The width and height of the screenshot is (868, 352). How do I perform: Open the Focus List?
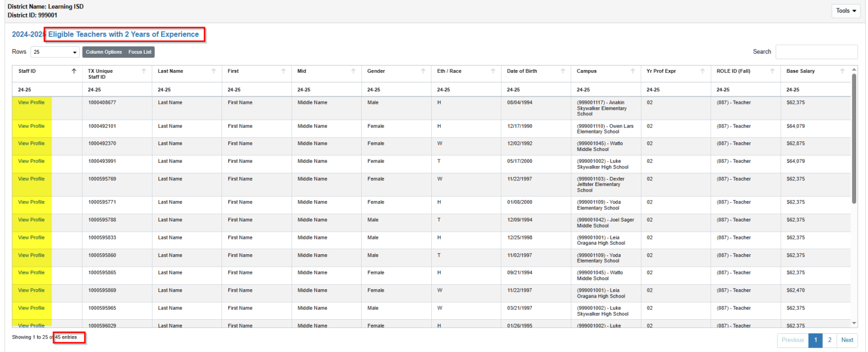pos(140,51)
